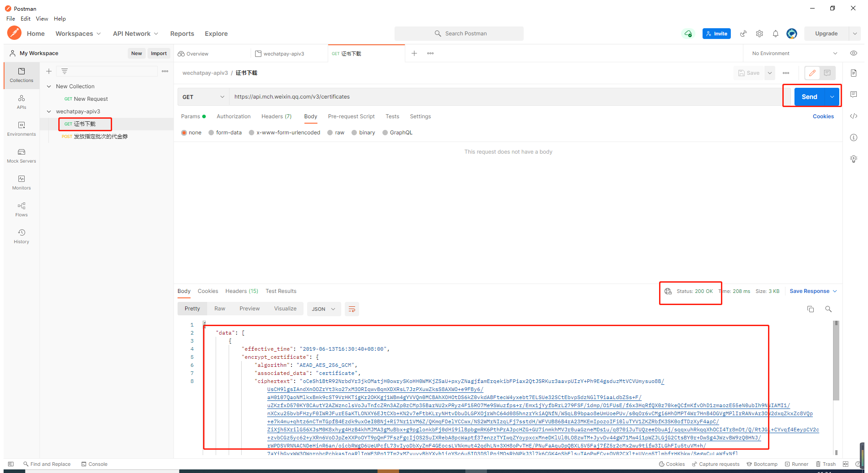Collapse the New Collection folder
The height and width of the screenshot is (473, 868).
(x=49, y=86)
